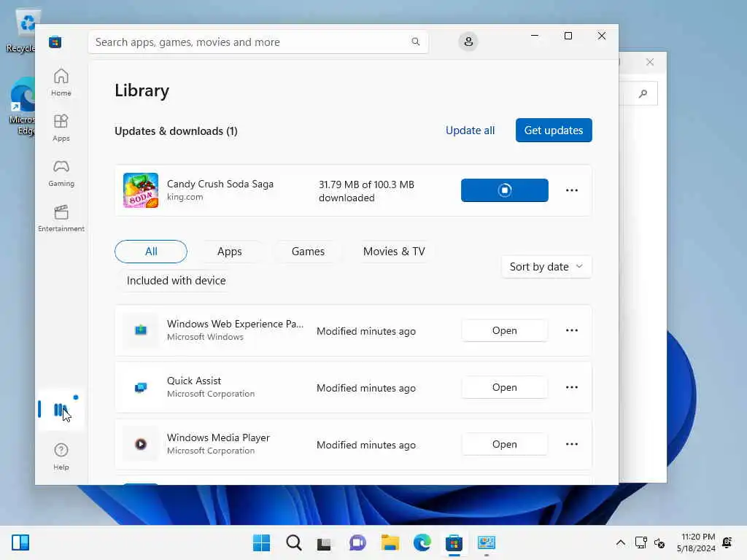Click the Windows Media Player app icon
Screen dimensions: 747x560
point(141,444)
